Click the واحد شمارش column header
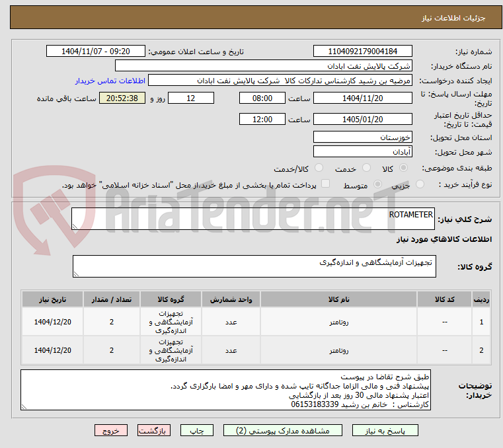 (231, 299)
